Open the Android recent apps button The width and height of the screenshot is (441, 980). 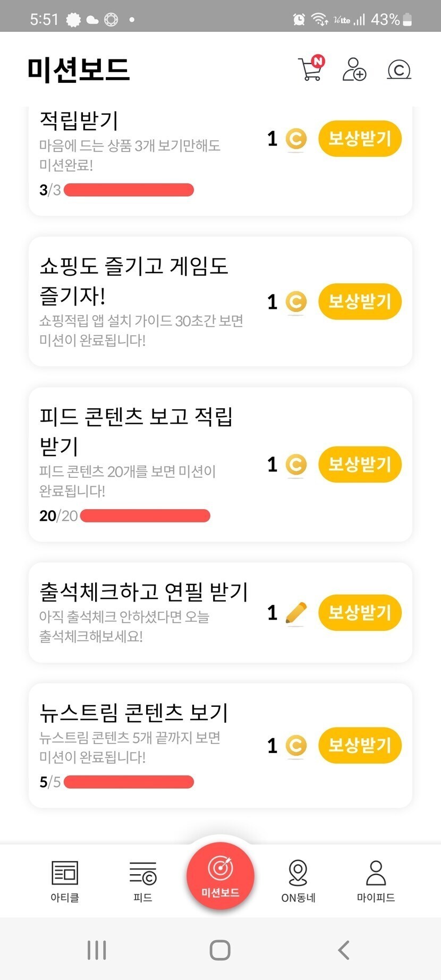[97, 950]
